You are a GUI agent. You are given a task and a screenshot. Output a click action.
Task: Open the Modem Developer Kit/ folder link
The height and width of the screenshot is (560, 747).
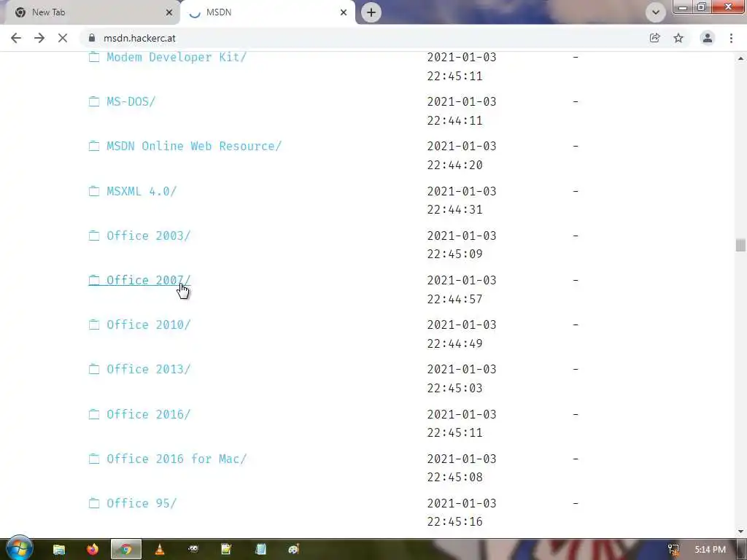(x=177, y=57)
